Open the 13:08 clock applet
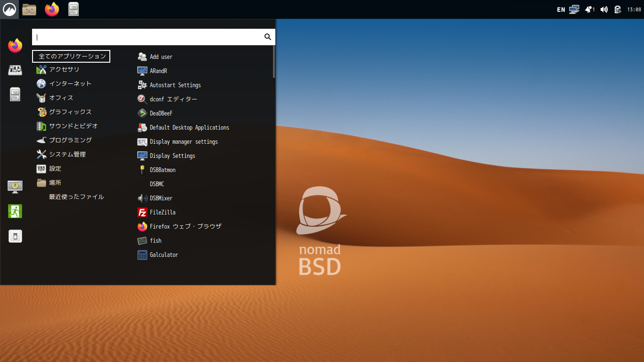644x362 pixels. tap(634, 9)
